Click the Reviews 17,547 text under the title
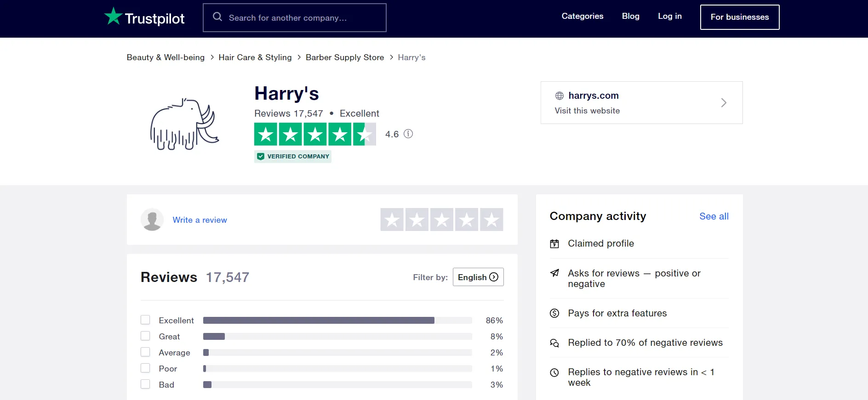The image size is (868, 400). coord(289,113)
